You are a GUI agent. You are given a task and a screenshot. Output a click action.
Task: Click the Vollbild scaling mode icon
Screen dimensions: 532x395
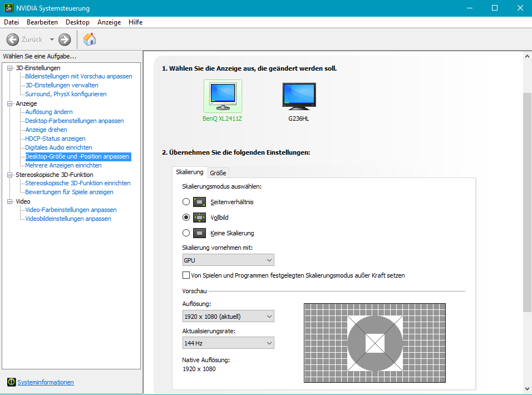[x=199, y=218]
